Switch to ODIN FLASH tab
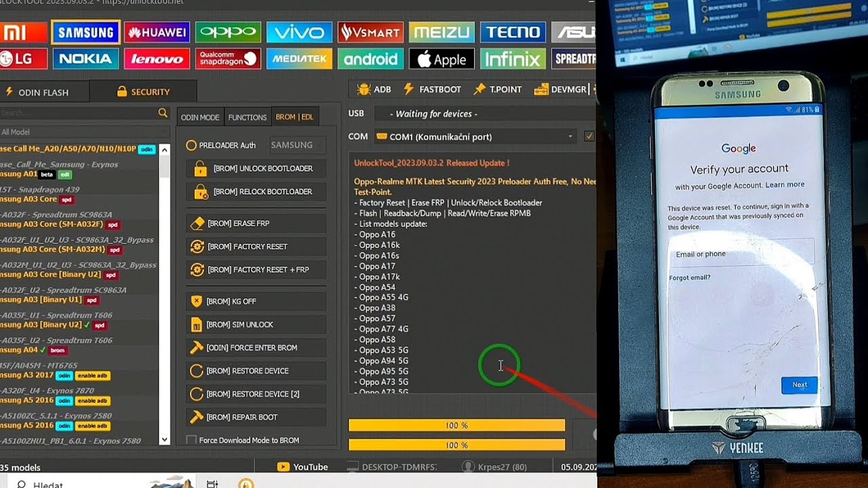This screenshot has width=868, height=488. pyautogui.click(x=44, y=91)
